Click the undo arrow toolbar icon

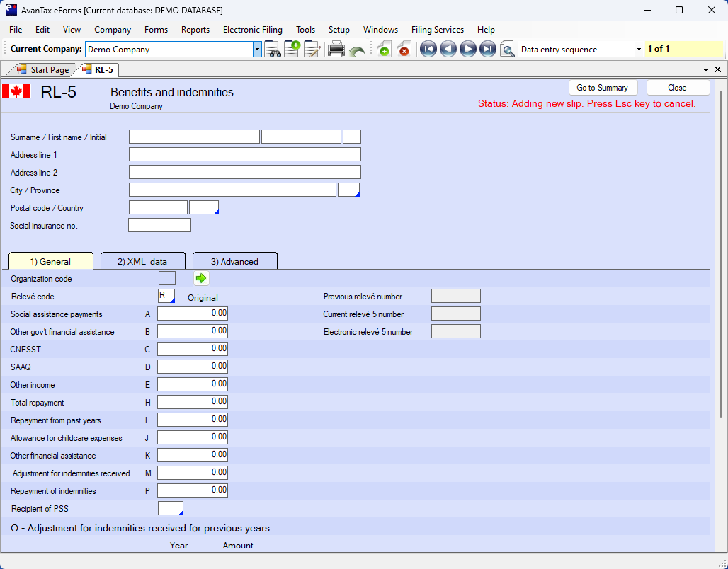click(x=356, y=51)
